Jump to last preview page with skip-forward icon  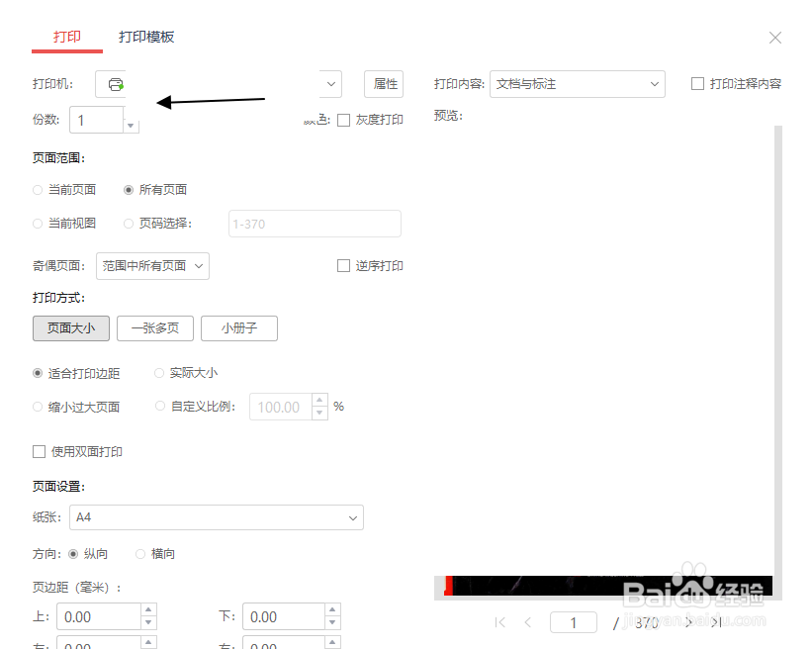(x=716, y=622)
